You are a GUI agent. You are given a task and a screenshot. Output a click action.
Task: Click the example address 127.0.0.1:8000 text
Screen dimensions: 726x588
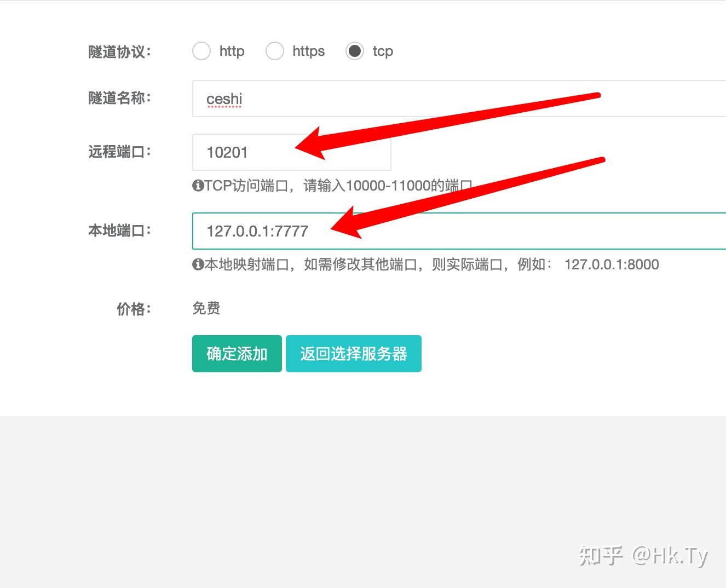pos(612,264)
